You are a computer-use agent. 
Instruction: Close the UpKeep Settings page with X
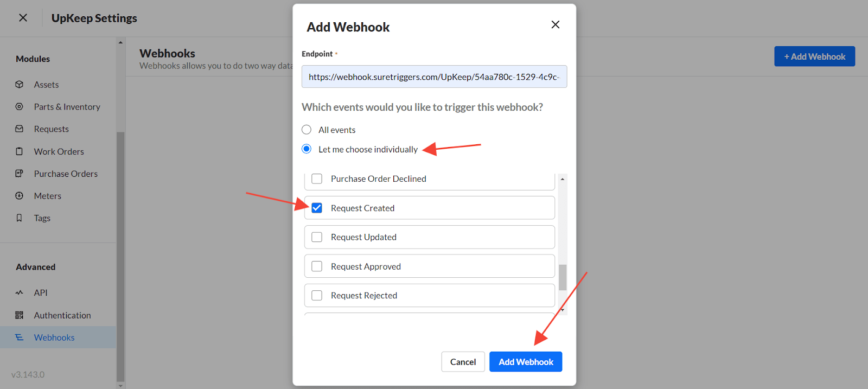[x=23, y=18]
